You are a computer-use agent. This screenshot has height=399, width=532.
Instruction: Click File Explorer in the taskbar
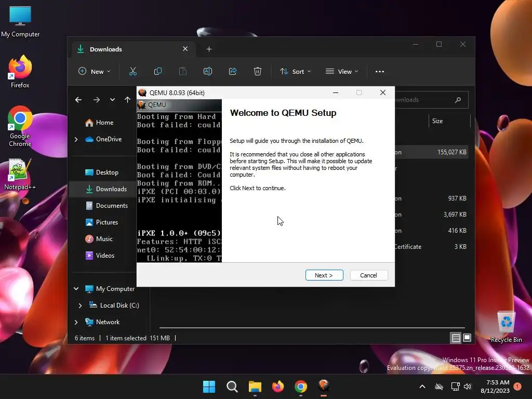click(255, 387)
